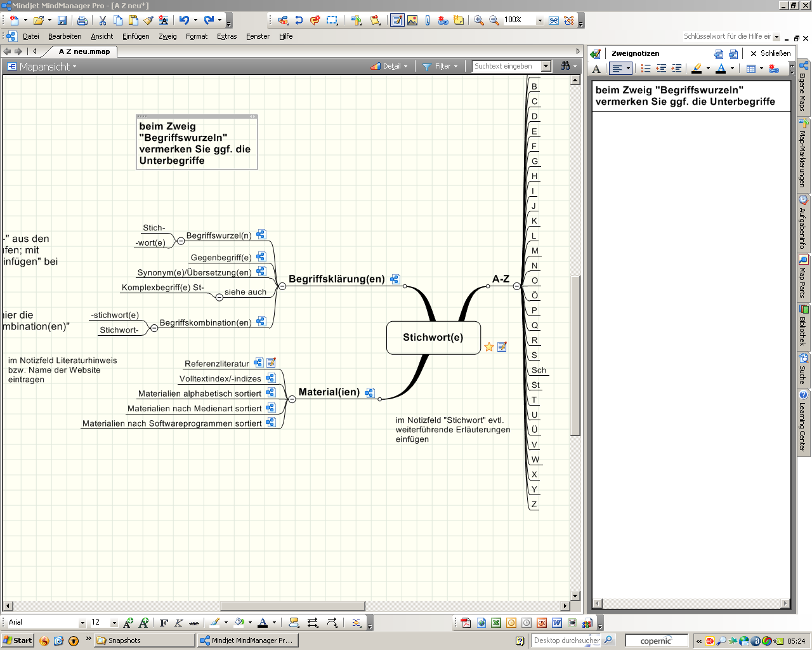The height and width of the screenshot is (650, 812).
Task: Open the Filter dropdown
Action: [440, 66]
